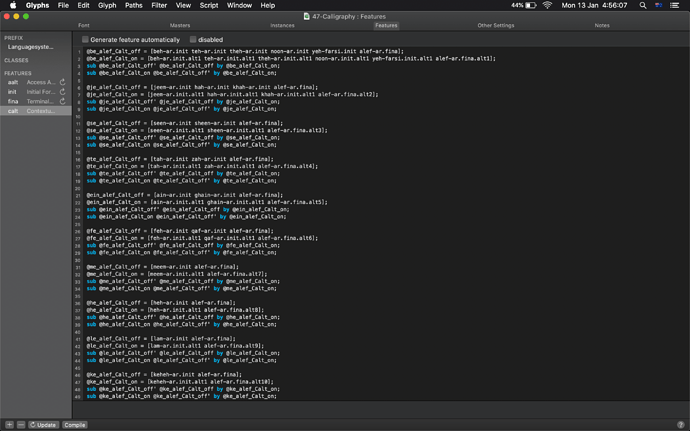
Task: Click the refresh arrow beside init feature
Action: [x=62, y=92]
